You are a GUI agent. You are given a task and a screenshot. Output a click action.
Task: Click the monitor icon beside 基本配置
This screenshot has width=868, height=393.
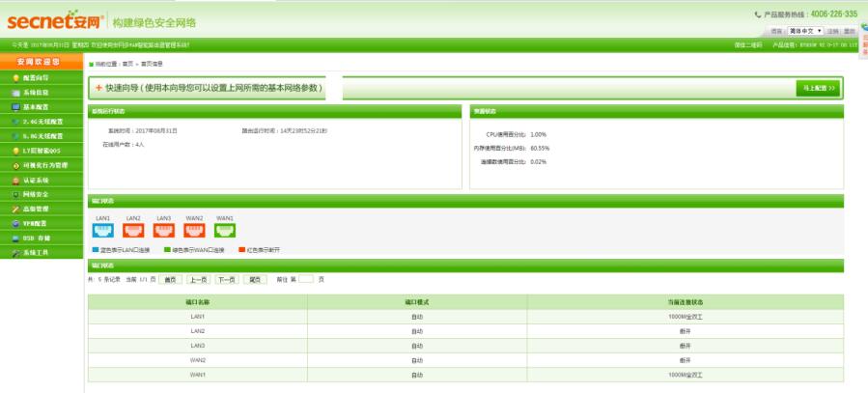tap(16, 107)
